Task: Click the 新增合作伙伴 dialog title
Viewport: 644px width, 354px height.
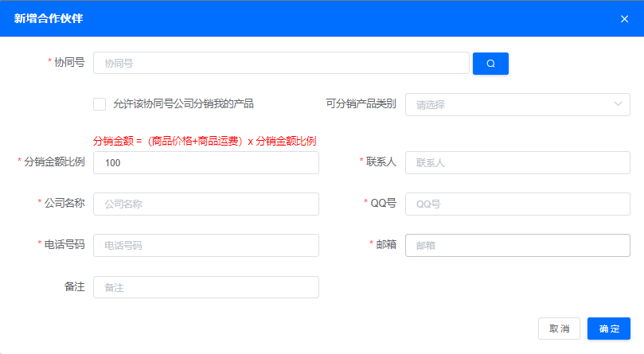Action: coord(49,18)
